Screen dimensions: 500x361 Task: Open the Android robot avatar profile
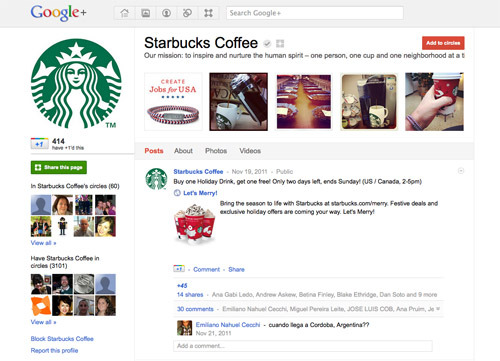[x=62, y=226]
